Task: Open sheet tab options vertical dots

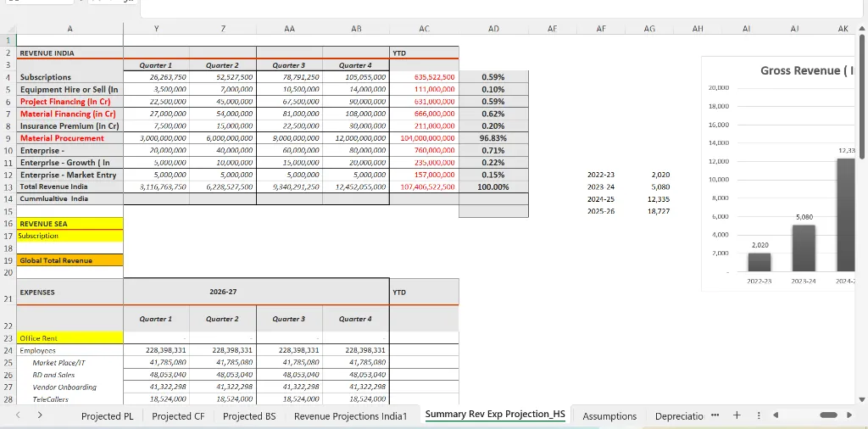Action: coord(759,415)
